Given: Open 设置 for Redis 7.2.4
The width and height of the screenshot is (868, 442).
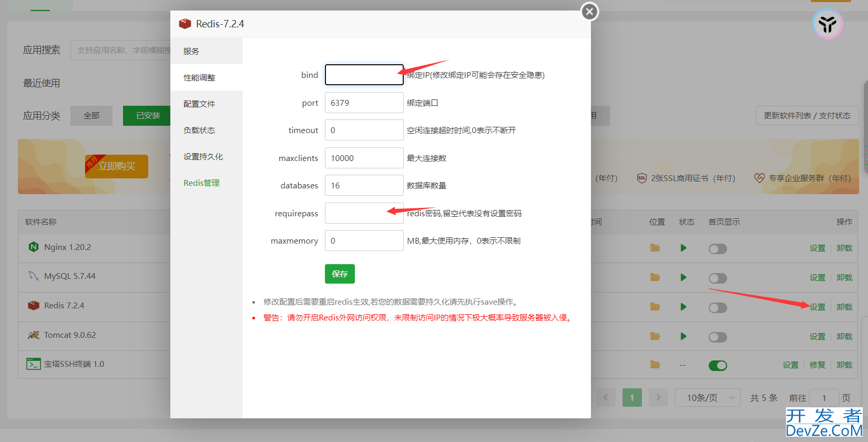Looking at the screenshot, I should [x=818, y=307].
